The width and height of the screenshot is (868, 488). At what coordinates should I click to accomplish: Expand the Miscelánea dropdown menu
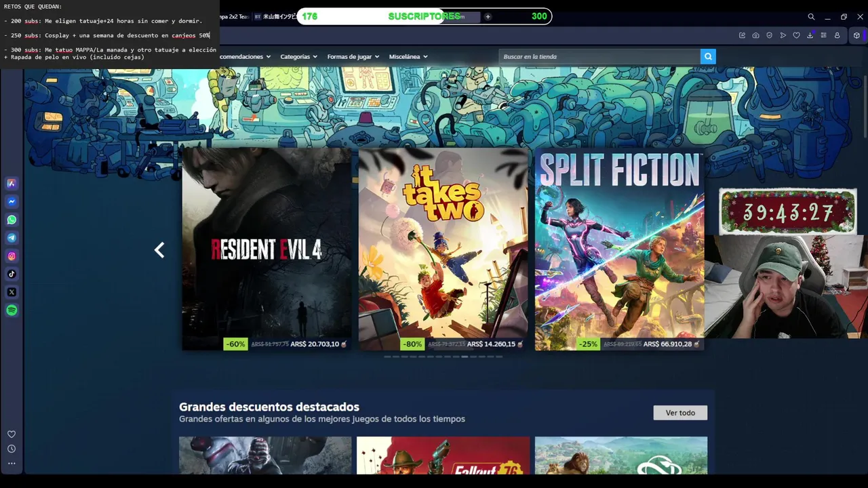point(408,57)
